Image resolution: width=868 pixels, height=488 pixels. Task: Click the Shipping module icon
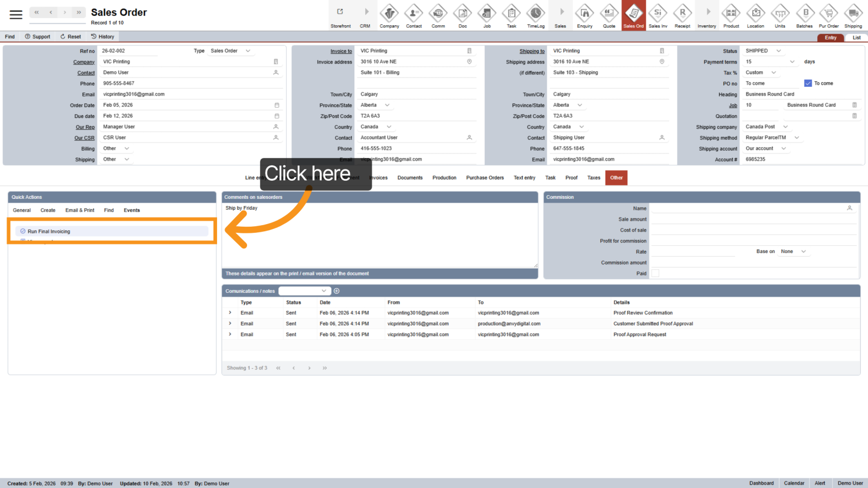point(853,15)
